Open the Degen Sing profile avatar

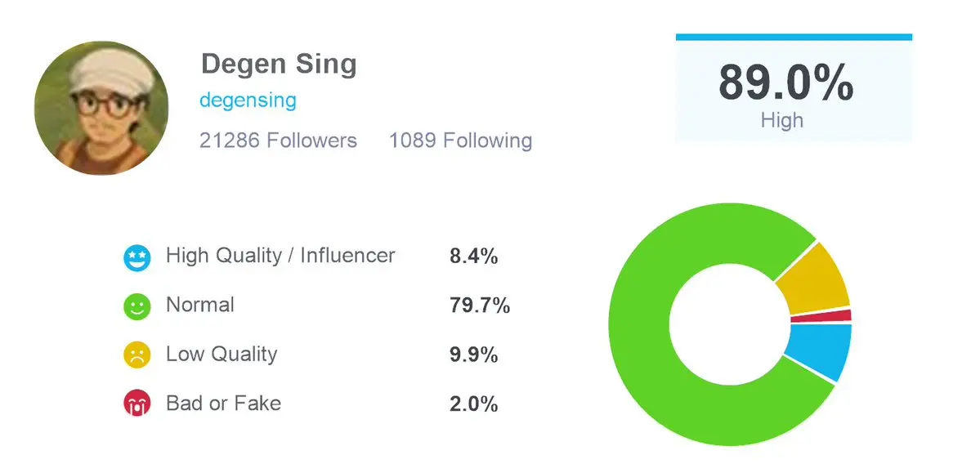(x=101, y=108)
